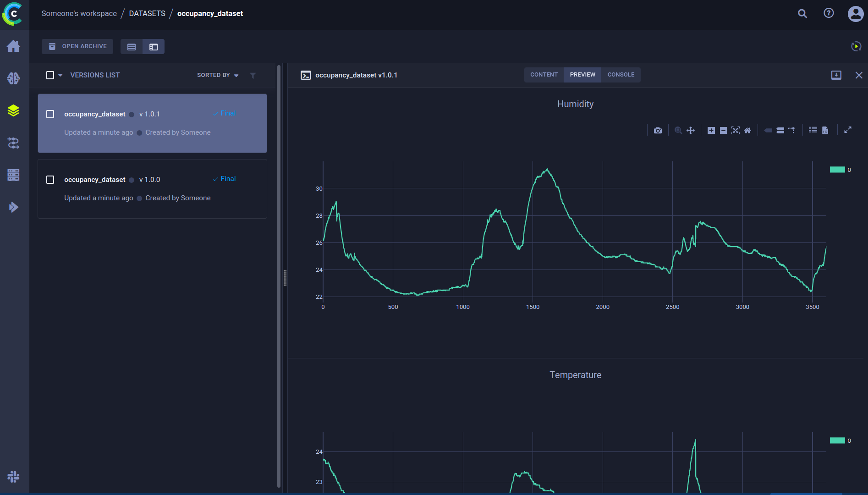Toggle Temperature legend green swatch 0
This screenshot has height=495, width=868.
click(837, 441)
